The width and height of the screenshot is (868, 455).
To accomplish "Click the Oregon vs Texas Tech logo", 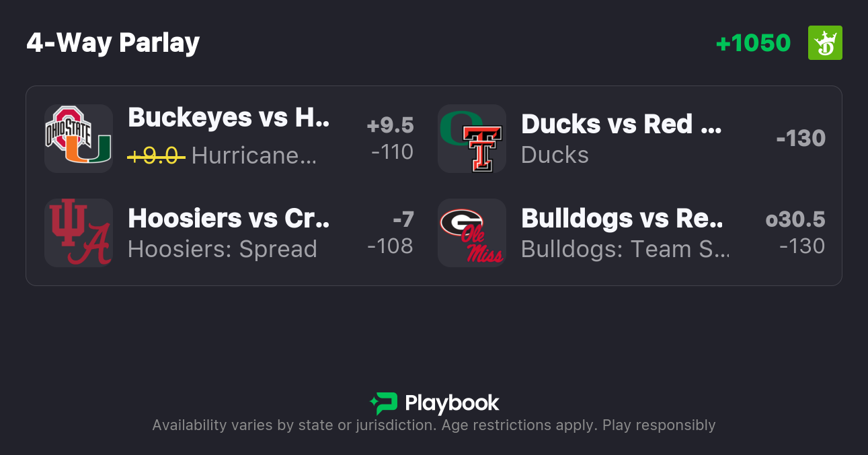I will click(471, 138).
